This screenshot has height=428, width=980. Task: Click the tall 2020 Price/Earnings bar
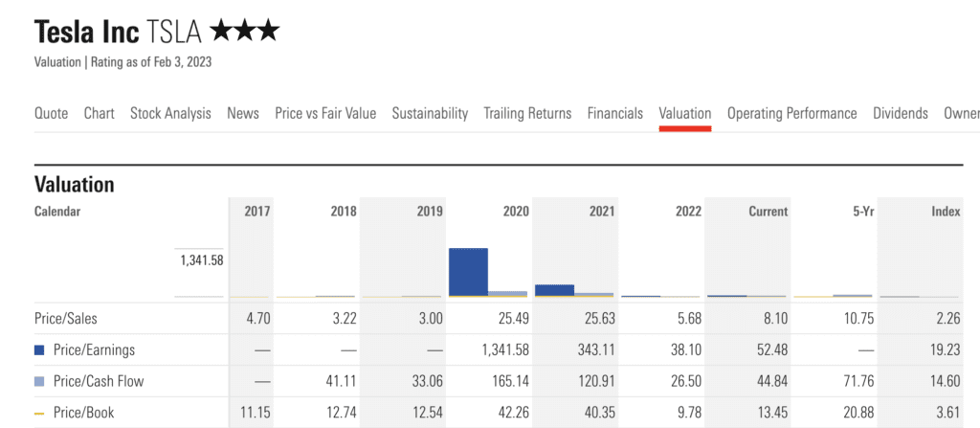point(468,272)
